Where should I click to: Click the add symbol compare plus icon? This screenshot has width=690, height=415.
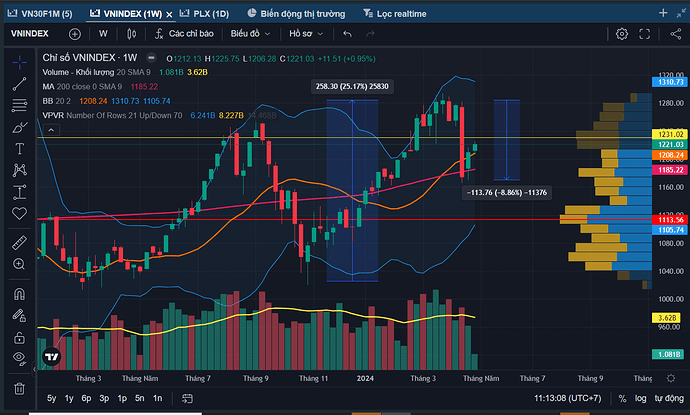(x=74, y=33)
